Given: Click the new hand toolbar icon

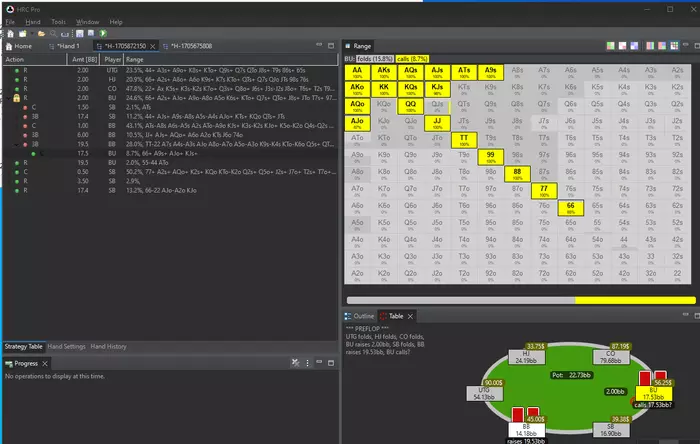Looking at the screenshot, I should (x=22, y=33).
